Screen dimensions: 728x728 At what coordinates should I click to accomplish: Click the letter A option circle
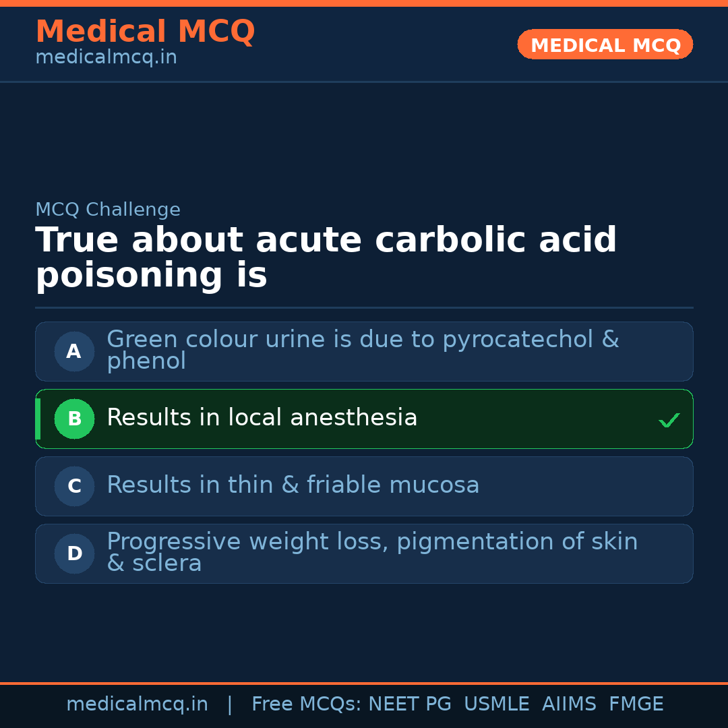pyautogui.click(x=74, y=351)
